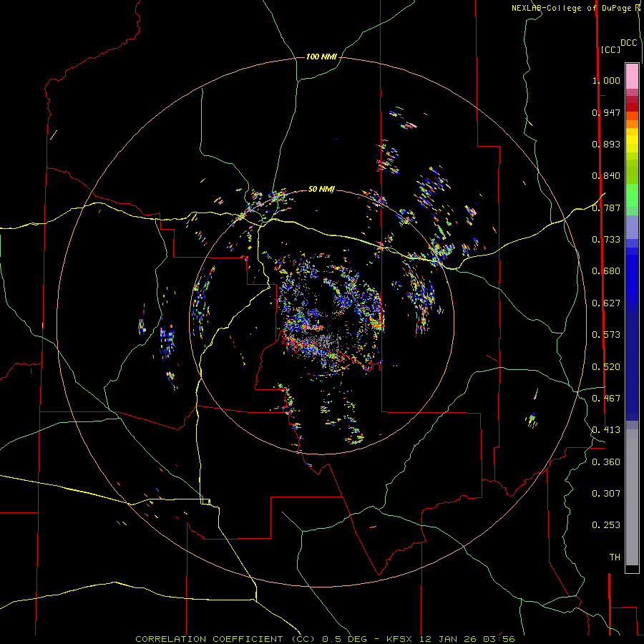This screenshot has width=644, height=644.
Task: Pick the gray segment of the color bar
Action: pyautogui.click(x=632, y=497)
